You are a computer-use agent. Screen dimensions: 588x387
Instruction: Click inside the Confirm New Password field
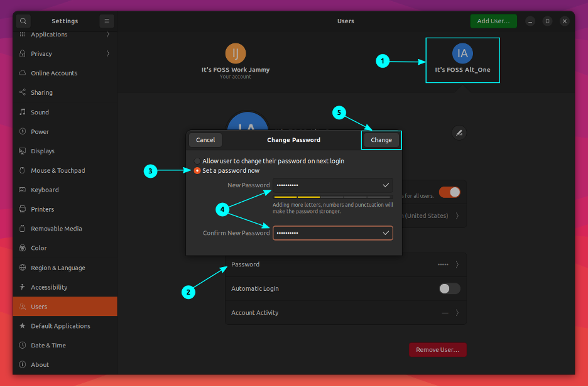tap(327, 232)
